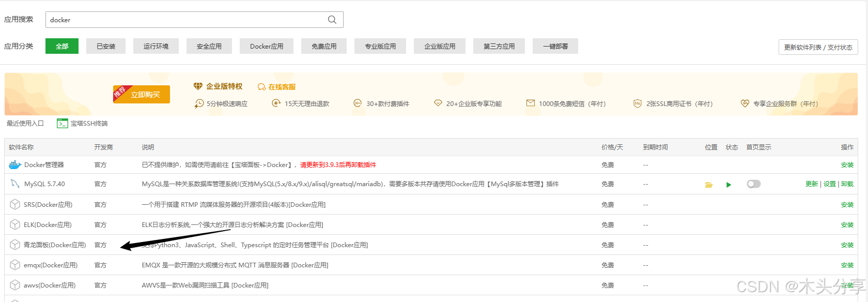Click the MySQL 5.7.40 icon
The image size is (868, 302).
coord(15,184)
